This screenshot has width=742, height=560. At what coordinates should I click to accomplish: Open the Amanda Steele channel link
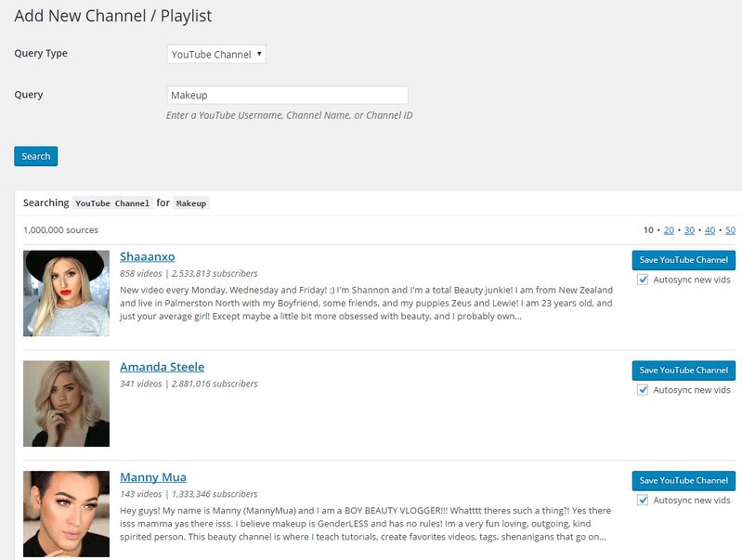[162, 367]
